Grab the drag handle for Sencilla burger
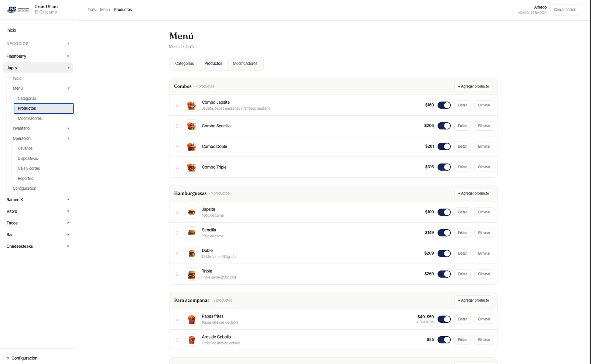This screenshot has height=364, width=591. [177, 233]
